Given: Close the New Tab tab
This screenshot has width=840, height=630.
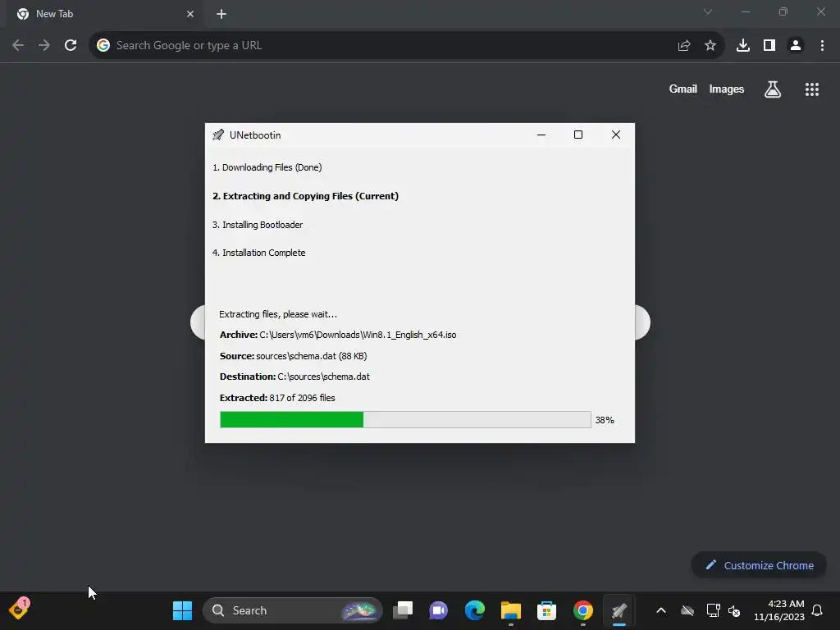Looking at the screenshot, I should pyautogui.click(x=190, y=14).
